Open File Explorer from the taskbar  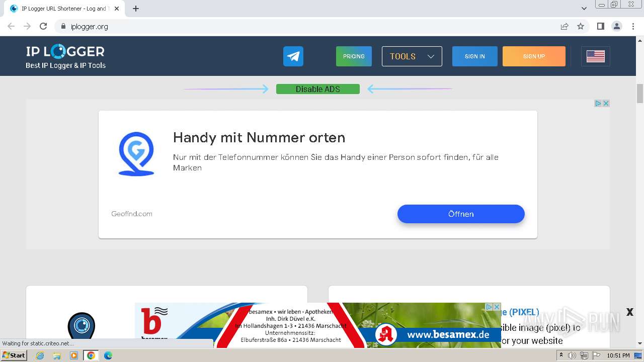pyautogui.click(x=57, y=355)
